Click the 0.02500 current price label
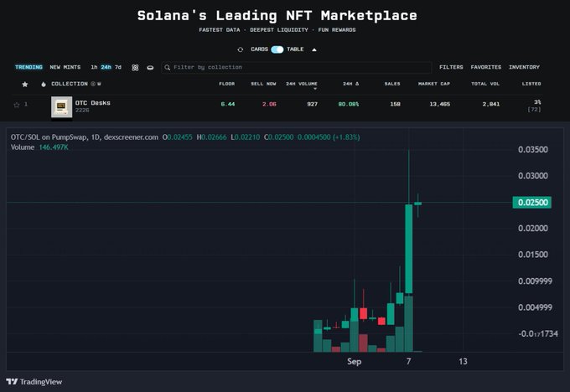The height and width of the screenshot is (392, 570). point(532,203)
